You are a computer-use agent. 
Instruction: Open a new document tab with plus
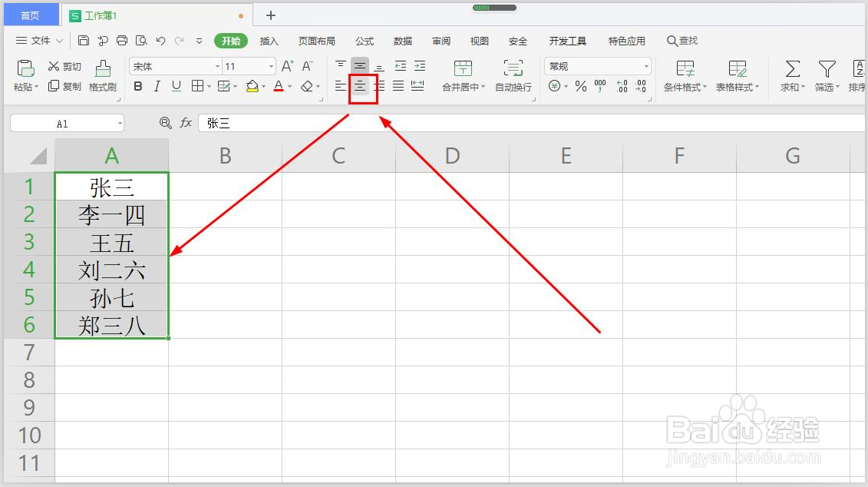coord(271,15)
